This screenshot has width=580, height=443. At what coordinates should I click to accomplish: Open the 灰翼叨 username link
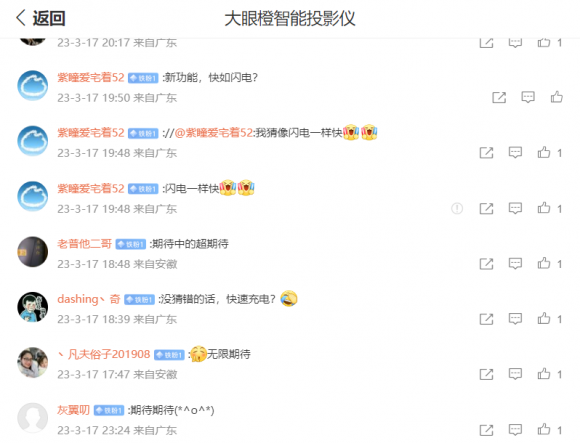(x=74, y=410)
